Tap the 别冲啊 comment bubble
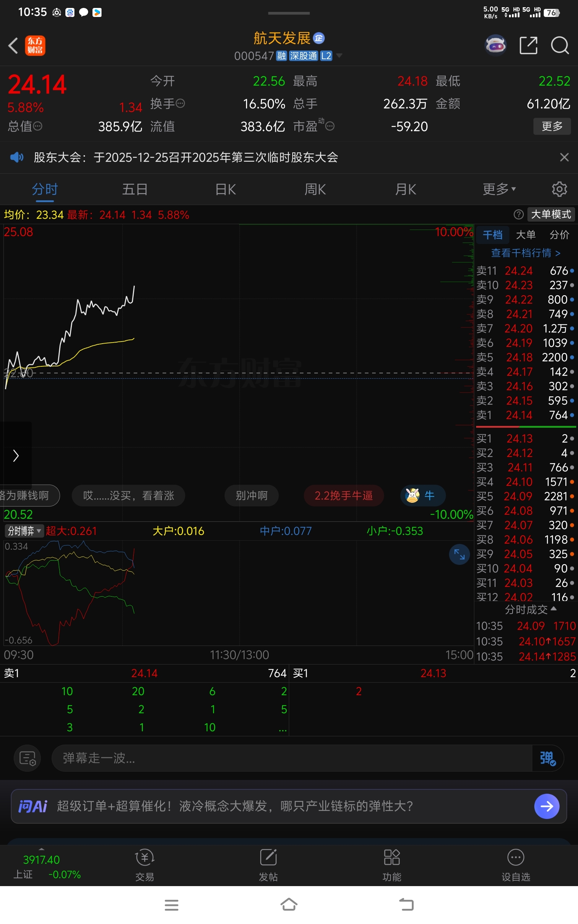The width and height of the screenshot is (578, 924). [251, 496]
